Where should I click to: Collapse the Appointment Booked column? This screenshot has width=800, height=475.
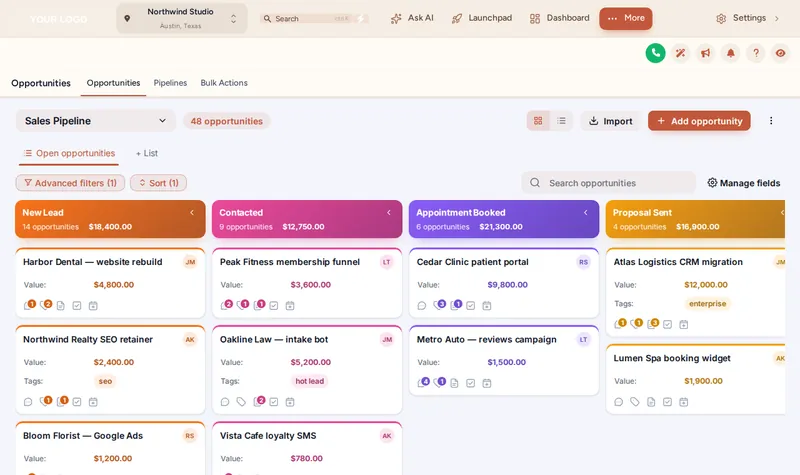click(586, 213)
